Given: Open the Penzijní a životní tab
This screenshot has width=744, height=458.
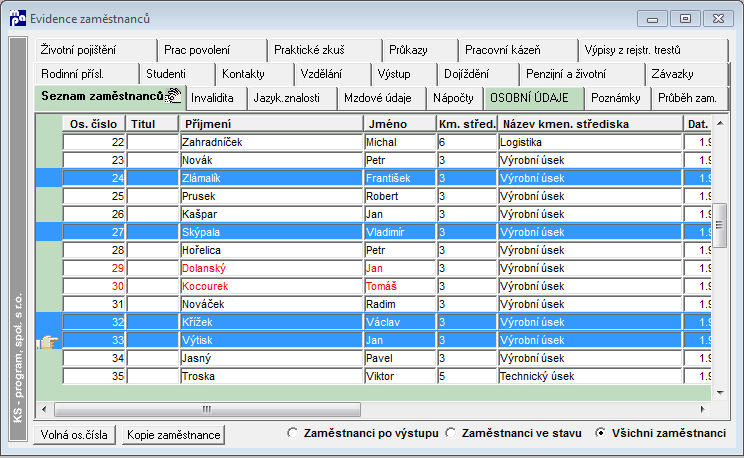Looking at the screenshot, I should (583, 74).
